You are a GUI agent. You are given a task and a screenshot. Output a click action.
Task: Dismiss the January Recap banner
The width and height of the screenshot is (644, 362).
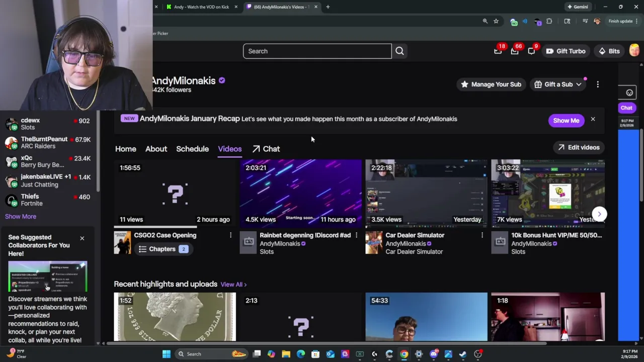click(x=593, y=119)
